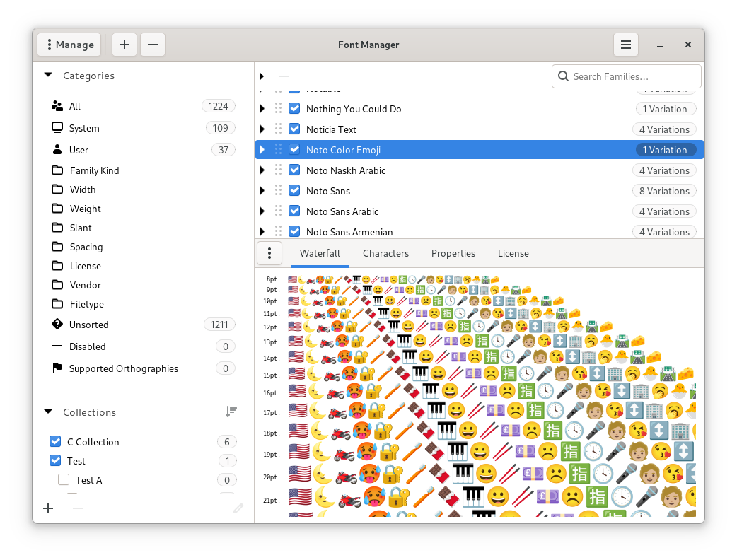Uncheck the Noticia Text font checkbox
737x560 pixels.
pyautogui.click(x=294, y=129)
